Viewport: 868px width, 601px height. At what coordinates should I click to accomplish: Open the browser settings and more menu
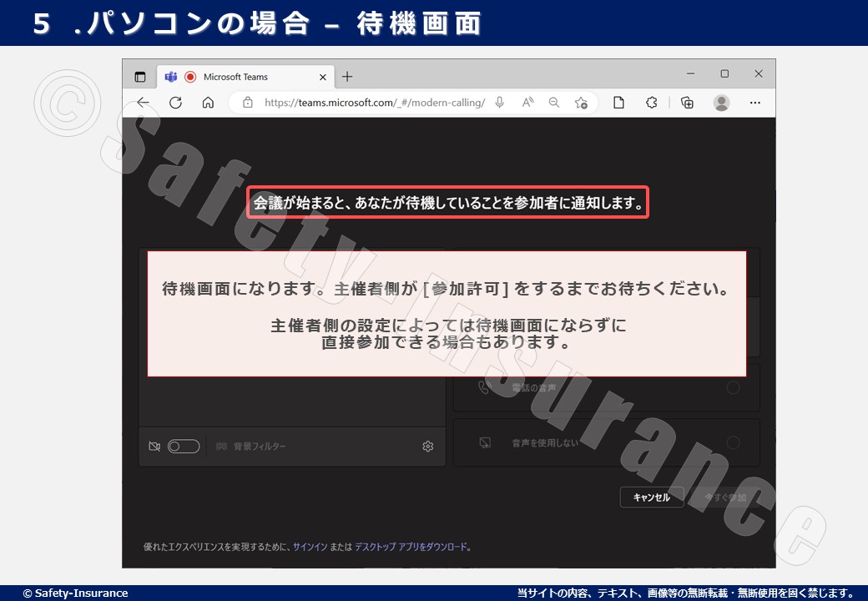tap(755, 103)
